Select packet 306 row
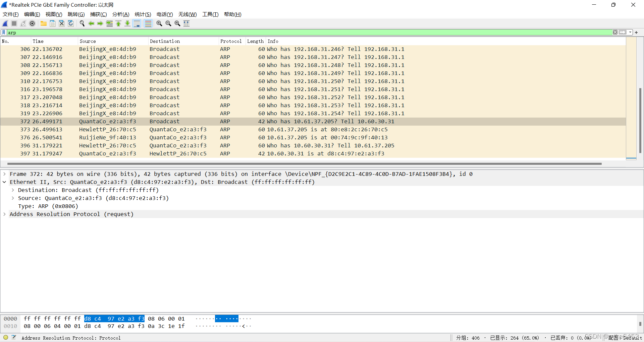 313,49
